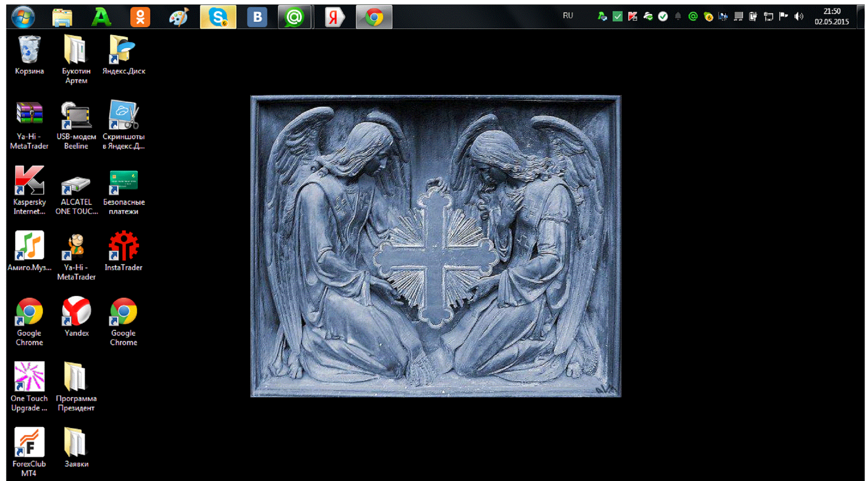Image resolution: width=868 pixels, height=481 pixels.
Task: Launch One Touch Upgrade shortcut
Action: pyautogui.click(x=29, y=387)
